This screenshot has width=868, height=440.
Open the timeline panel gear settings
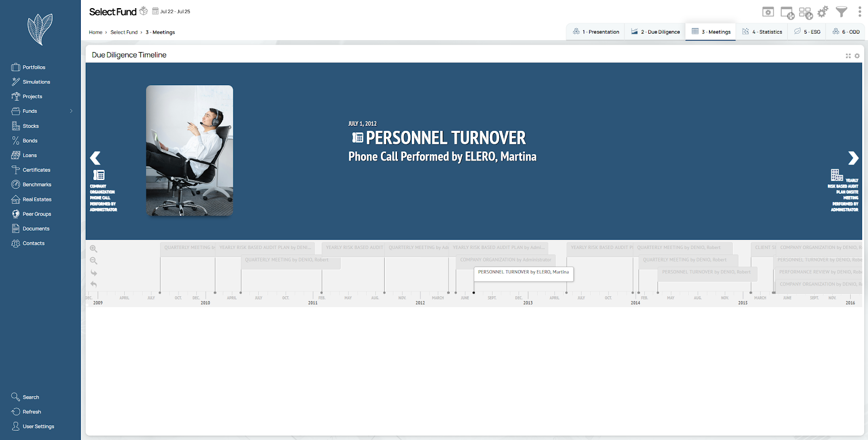(x=857, y=56)
